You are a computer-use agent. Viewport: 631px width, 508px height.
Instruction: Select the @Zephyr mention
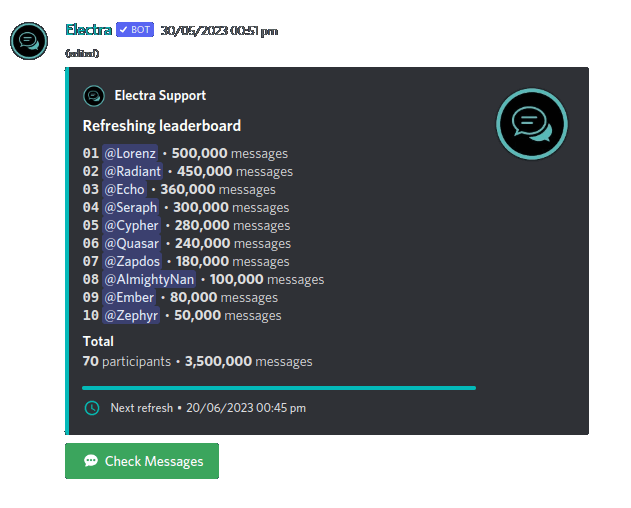131,316
